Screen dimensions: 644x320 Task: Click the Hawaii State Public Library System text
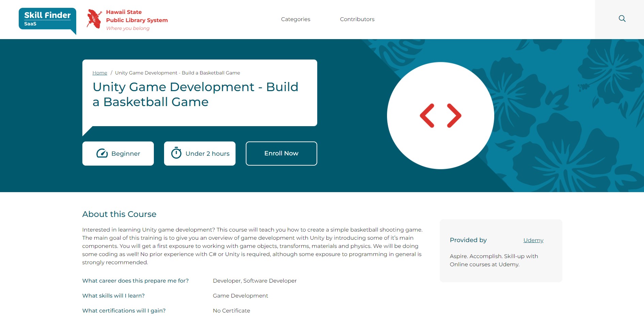tap(137, 16)
